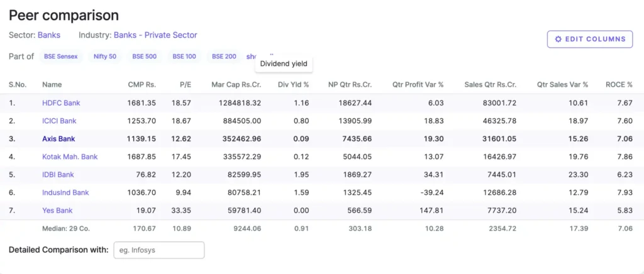This screenshot has height=274, width=644.
Task: Click ICICI Bank net profit 13905.99
Action: tap(356, 121)
